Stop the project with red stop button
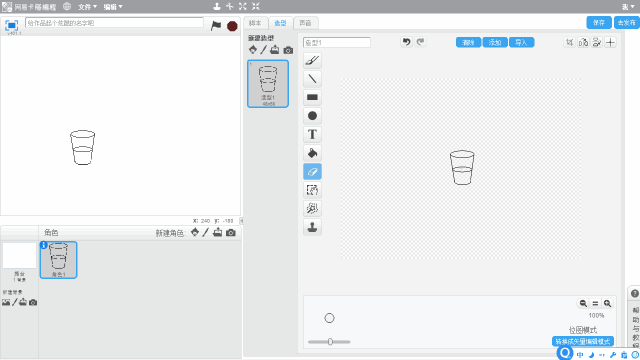 pos(232,26)
